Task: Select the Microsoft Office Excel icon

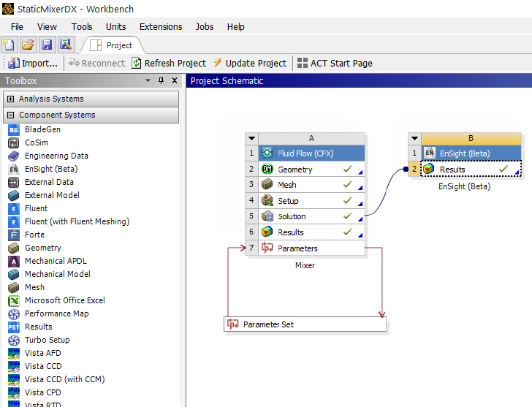Action: pyautogui.click(x=14, y=300)
